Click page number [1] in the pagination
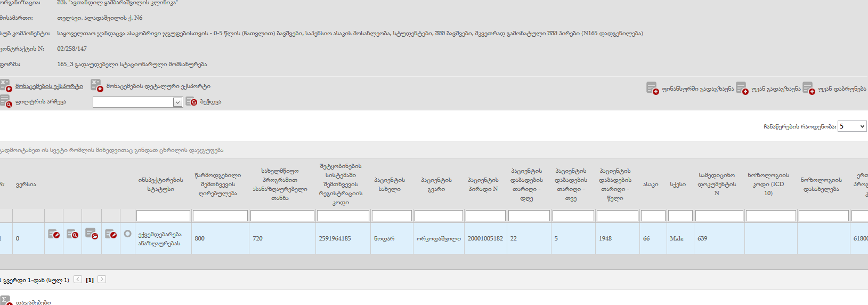This screenshot has height=305, width=868. pyautogui.click(x=90, y=280)
